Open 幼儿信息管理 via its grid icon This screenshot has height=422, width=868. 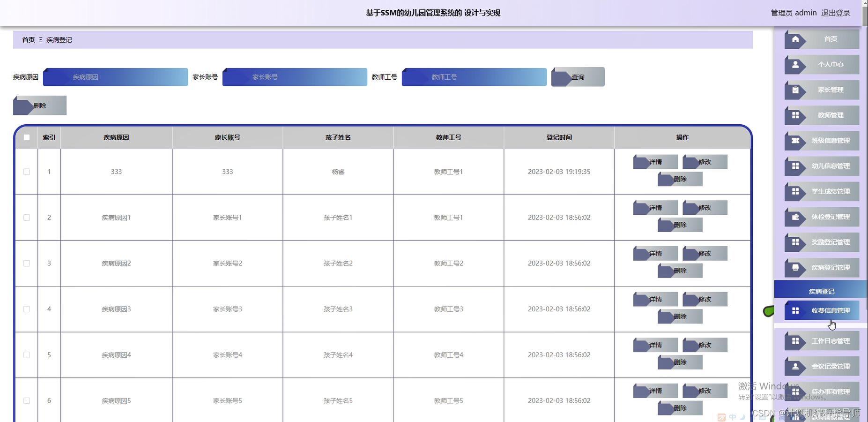point(795,166)
